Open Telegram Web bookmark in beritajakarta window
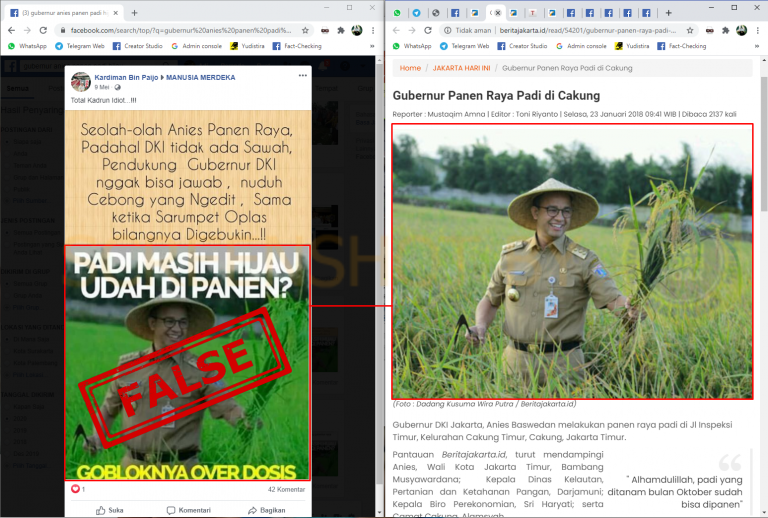Image resolution: width=768 pixels, height=518 pixels. tap(464, 46)
